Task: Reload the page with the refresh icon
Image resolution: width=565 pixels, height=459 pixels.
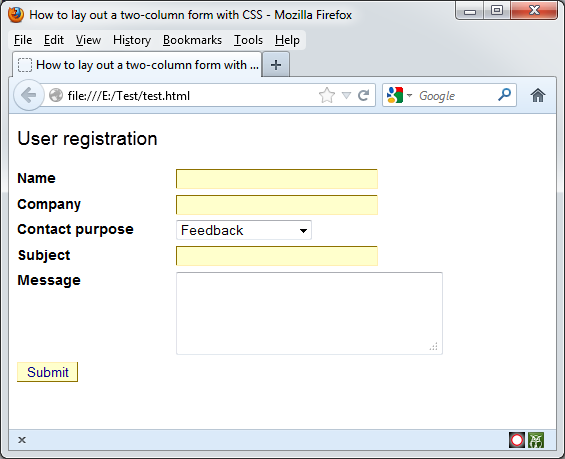Action: click(x=364, y=95)
